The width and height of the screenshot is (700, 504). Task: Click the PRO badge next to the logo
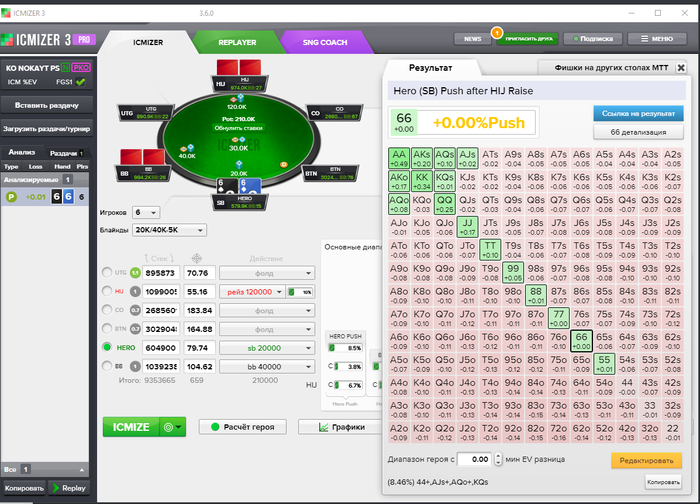pyautogui.click(x=84, y=40)
